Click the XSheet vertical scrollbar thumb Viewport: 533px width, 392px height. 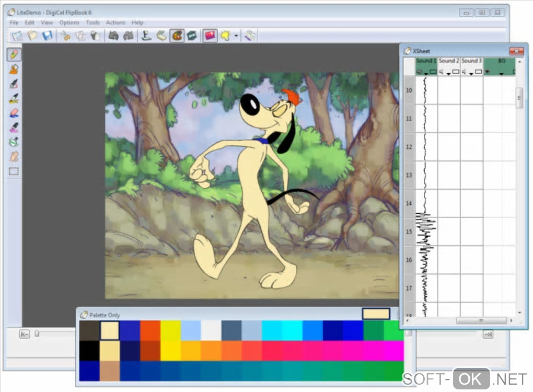tap(519, 98)
